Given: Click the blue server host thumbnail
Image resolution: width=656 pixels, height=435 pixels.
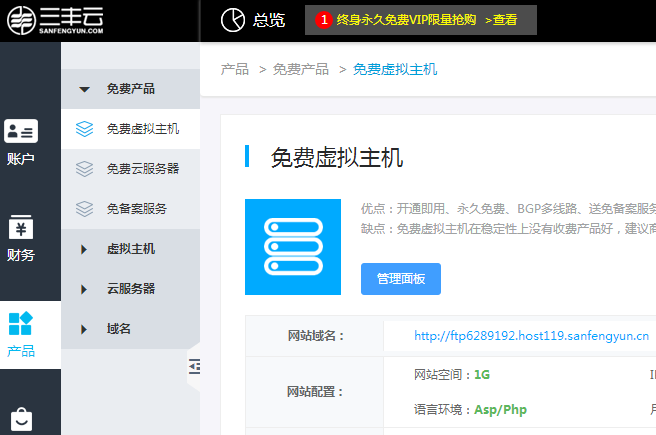Looking at the screenshot, I should [293, 247].
